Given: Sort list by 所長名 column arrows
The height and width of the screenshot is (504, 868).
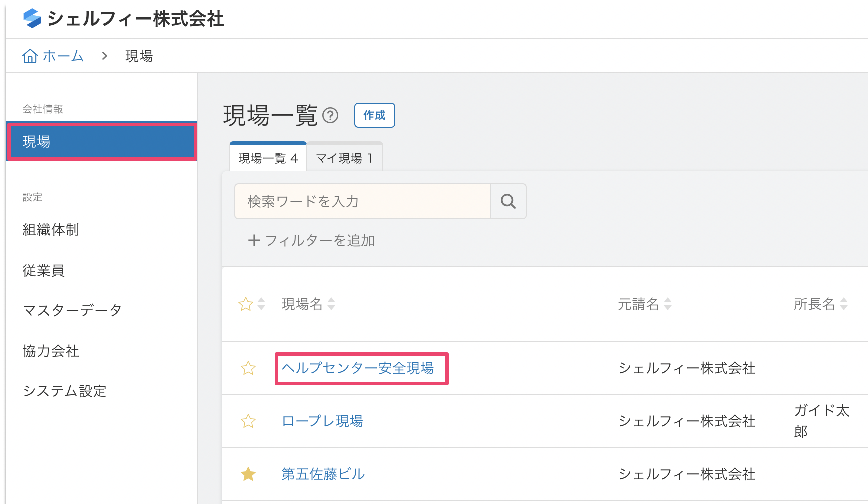Looking at the screenshot, I should point(844,304).
